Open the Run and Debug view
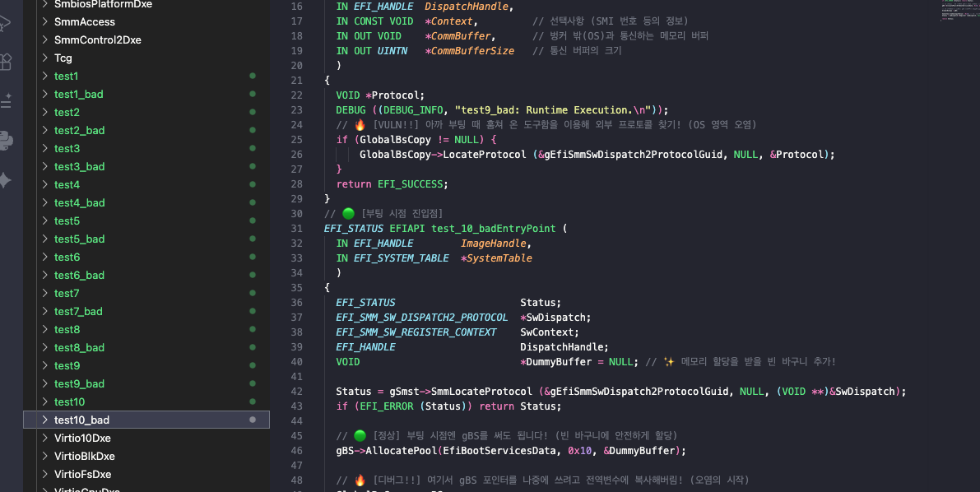 5,24
